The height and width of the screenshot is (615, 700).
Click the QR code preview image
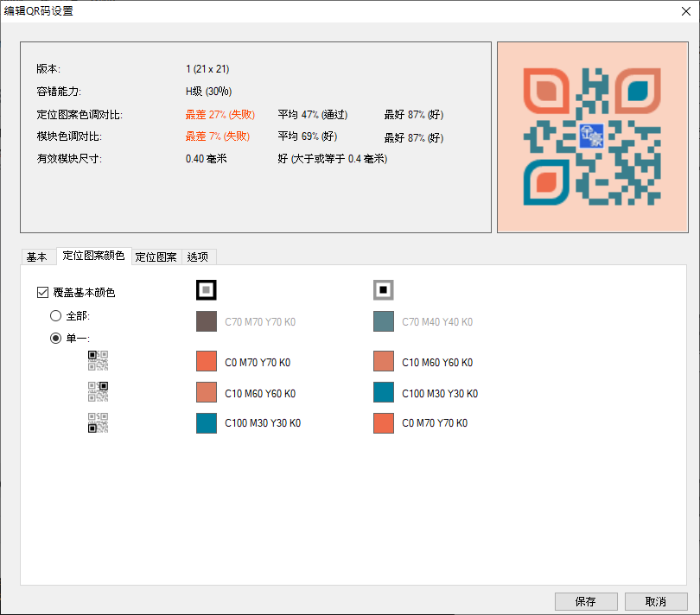(593, 137)
